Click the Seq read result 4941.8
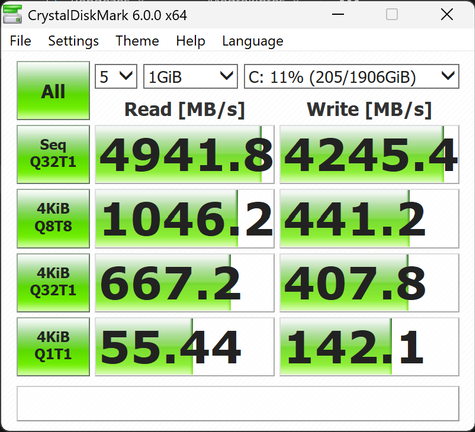The image size is (475, 432). pos(185,154)
